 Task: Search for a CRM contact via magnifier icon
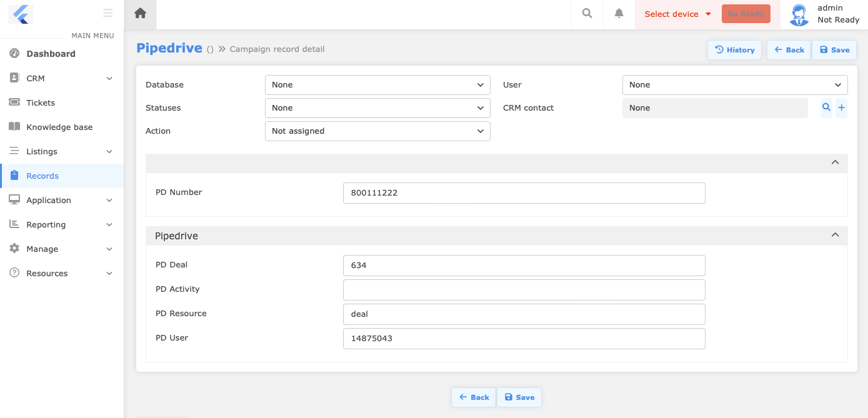click(x=826, y=107)
